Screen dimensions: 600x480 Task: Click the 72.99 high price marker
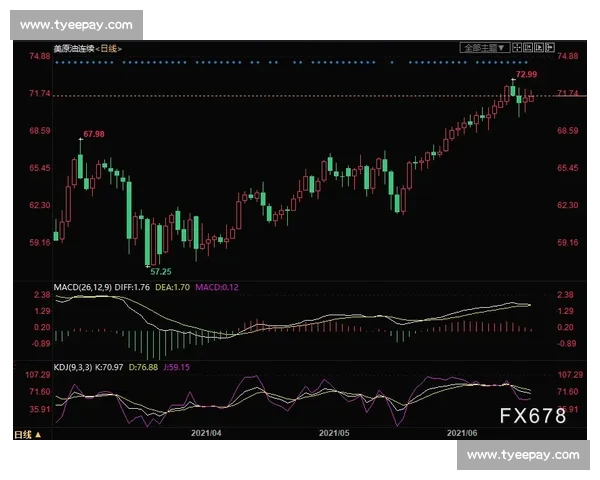[x=526, y=75]
